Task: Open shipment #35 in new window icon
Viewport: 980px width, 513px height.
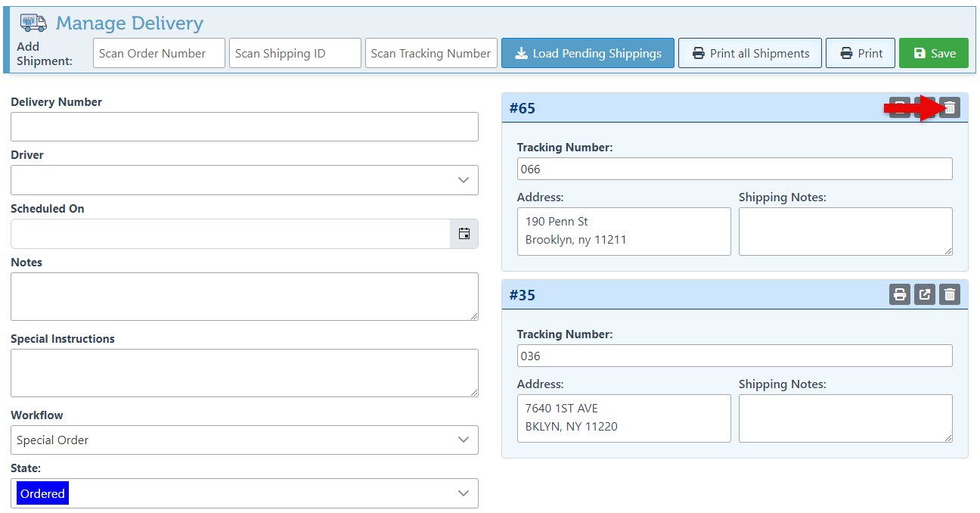Action: pos(925,294)
